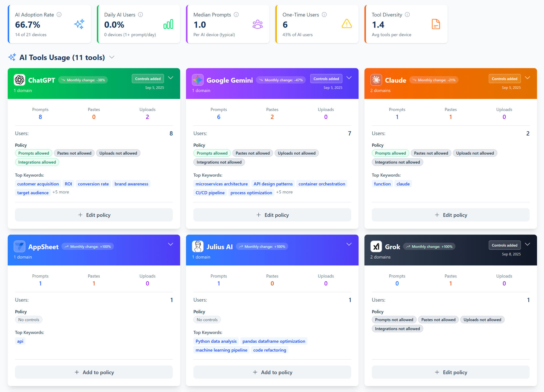The image size is (544, 392).
Task: Click keyword Python data analysis
Action: click(x=216, y=341)
